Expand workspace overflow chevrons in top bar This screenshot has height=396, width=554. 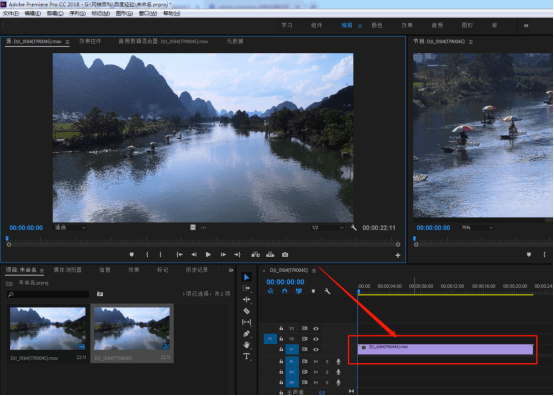526,25
